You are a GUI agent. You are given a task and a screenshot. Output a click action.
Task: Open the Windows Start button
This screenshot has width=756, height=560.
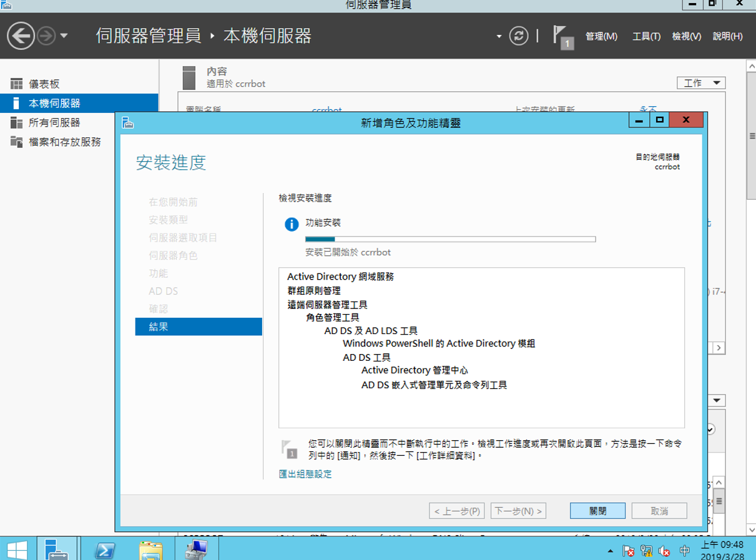coord(17,550)
